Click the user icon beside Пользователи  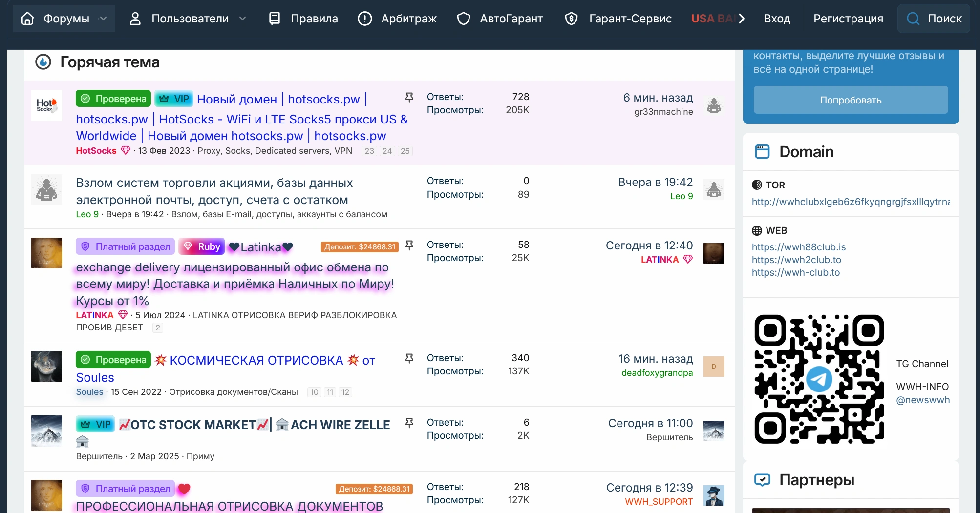pos(135,19)
